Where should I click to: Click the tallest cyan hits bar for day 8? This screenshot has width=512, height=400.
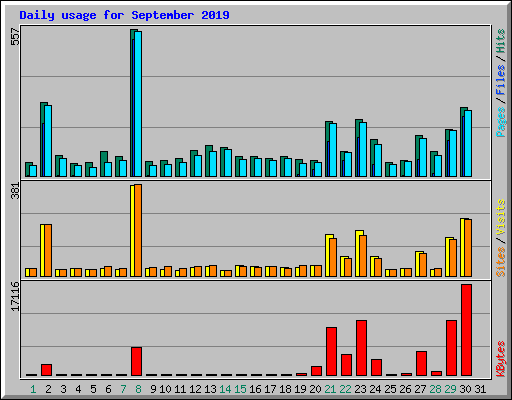[x=138, y=104]
